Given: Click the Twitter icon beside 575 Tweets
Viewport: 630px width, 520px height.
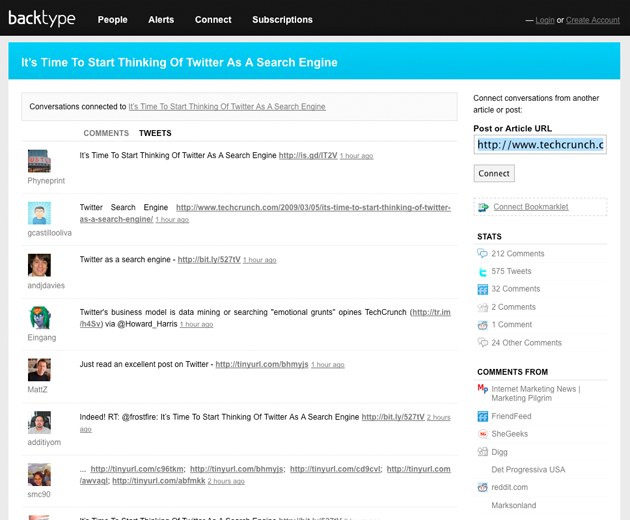Looking at the screenshot, I should (483, 272).
